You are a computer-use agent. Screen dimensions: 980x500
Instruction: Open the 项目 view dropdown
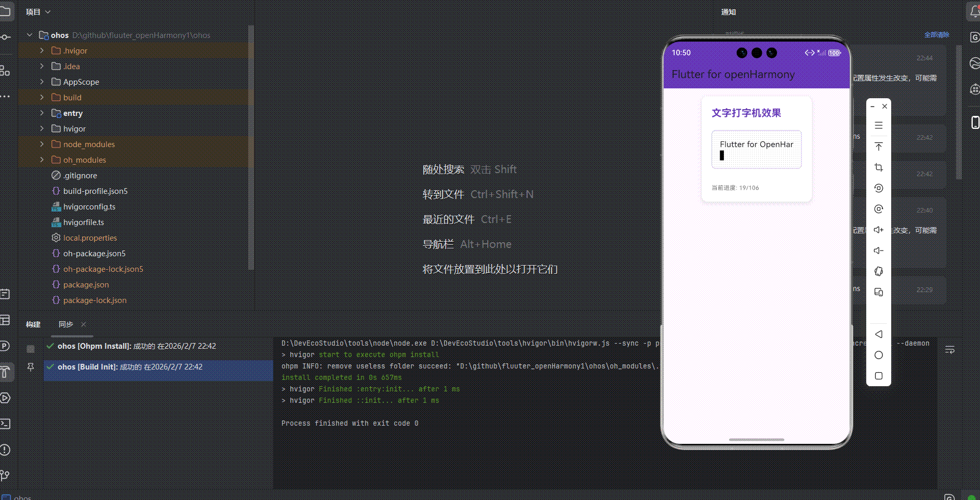point(38,11)
